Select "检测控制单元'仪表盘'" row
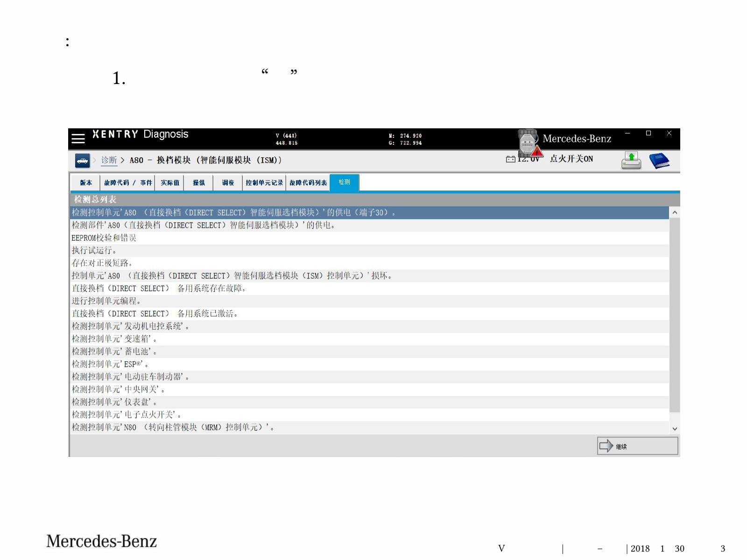Screen dimensions: 747x560 coord(369,402)
